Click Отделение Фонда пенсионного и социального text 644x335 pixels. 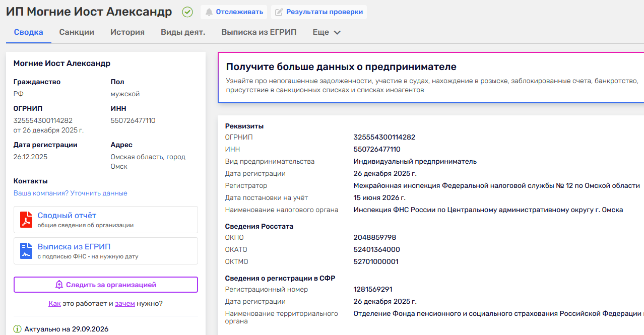[x=498, y=313]
